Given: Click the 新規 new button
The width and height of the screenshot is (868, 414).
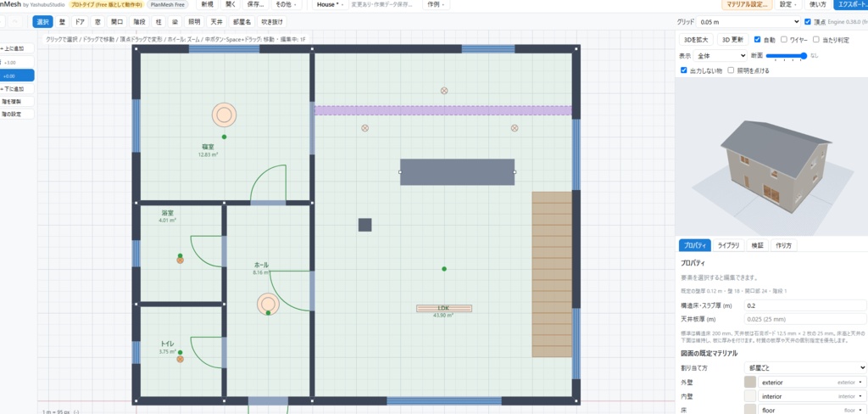Looking at the screenshot, I should [x=208, y=4].
